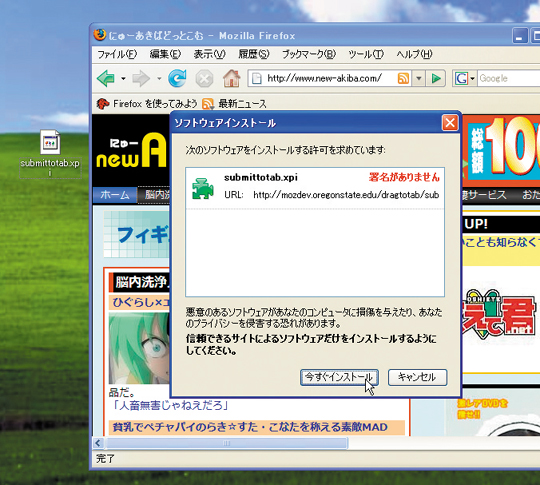Click the Firefox logo in title bar

[100, 35]
